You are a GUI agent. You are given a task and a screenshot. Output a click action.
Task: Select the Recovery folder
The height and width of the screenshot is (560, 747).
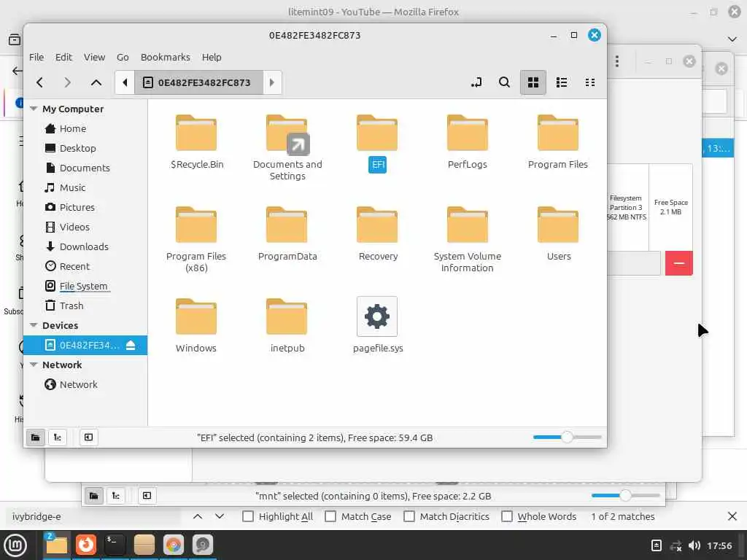377,225
